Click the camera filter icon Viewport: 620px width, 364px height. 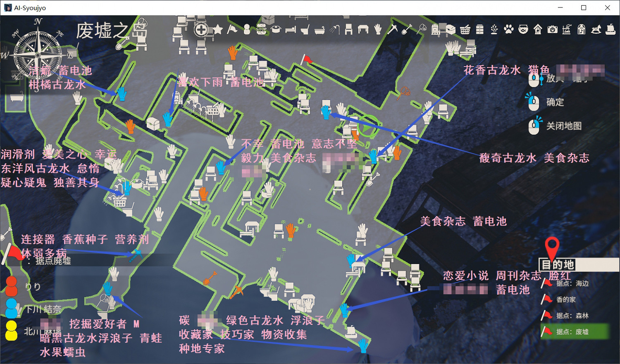tap(552, 29)
